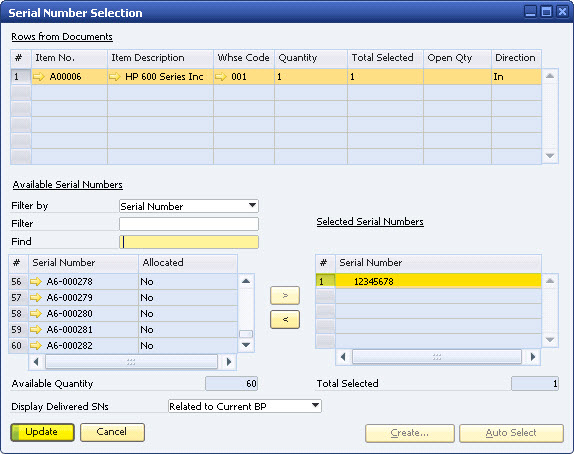Open the Display Delivered SNs dropdown

tap(315, 406)
